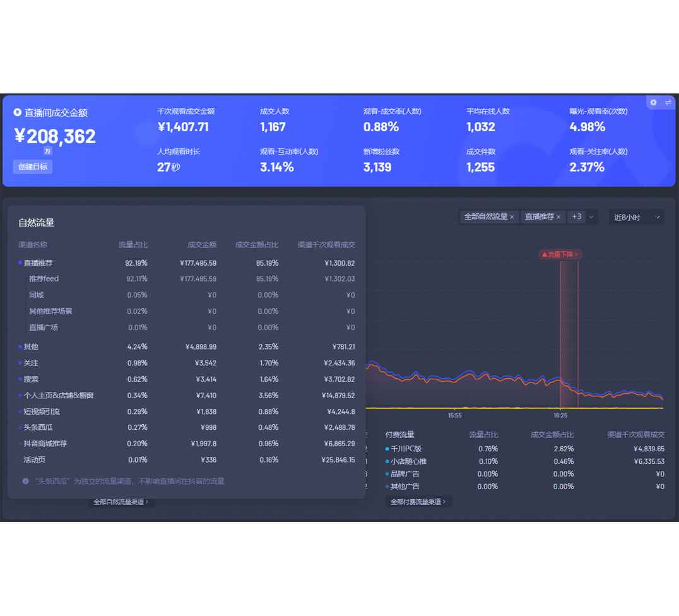Toggle the 千川PC版 legend dot
Screen dimensions: 679x616
[387, 449]
